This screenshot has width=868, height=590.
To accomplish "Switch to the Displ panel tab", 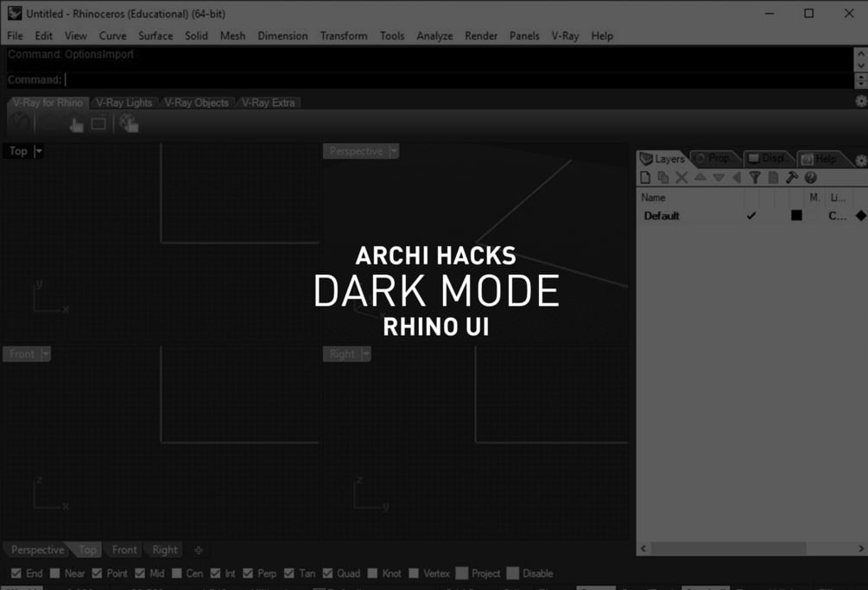I will pos(769,159).
